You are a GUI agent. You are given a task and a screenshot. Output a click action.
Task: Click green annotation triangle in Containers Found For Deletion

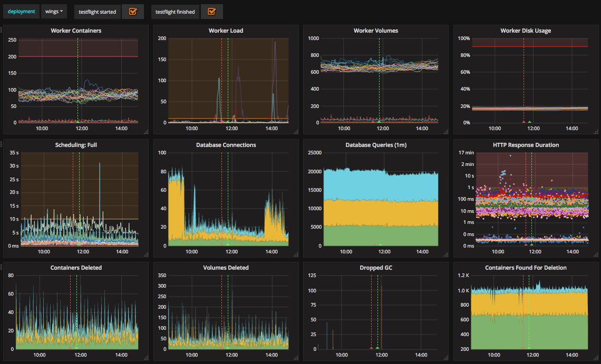(x=529, y=348)
